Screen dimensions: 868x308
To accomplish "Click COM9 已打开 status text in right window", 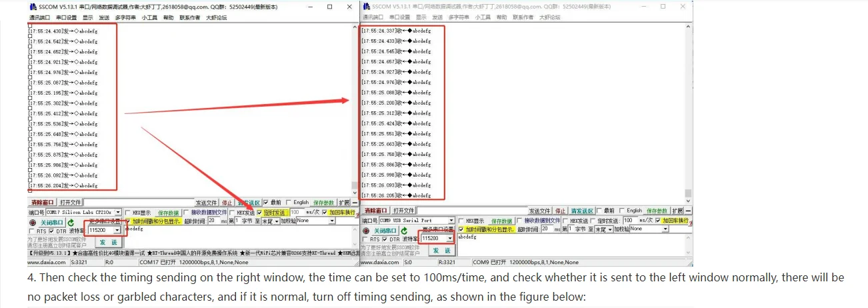I will pos(489,262).
